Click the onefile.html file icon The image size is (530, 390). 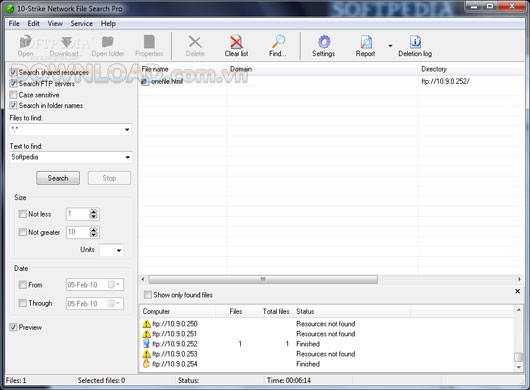145,81
